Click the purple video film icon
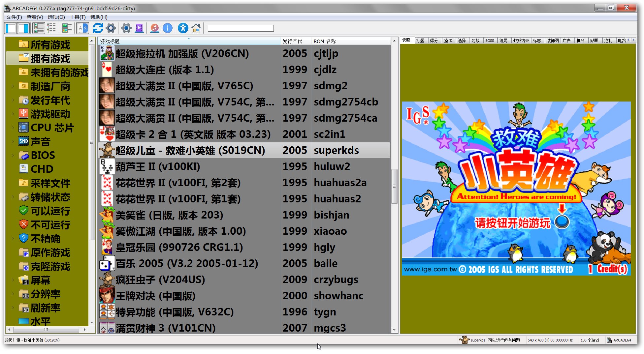Viewport: 644px width, 354px height. 139,28
